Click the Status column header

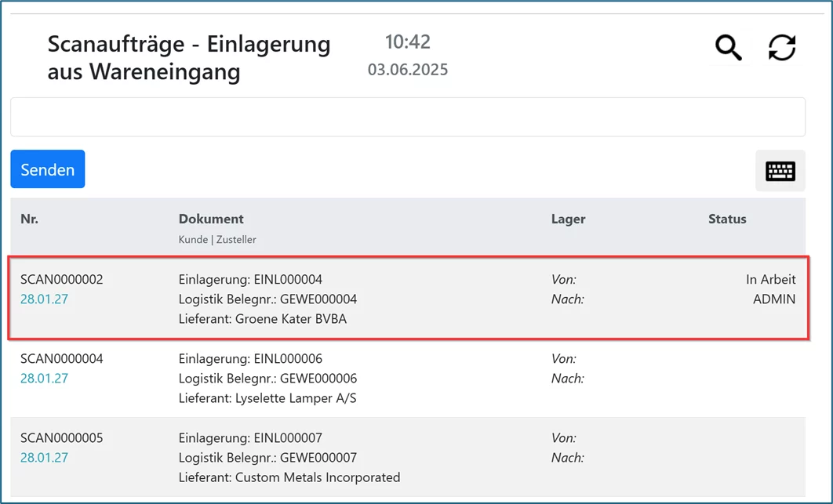pos(726,219)
